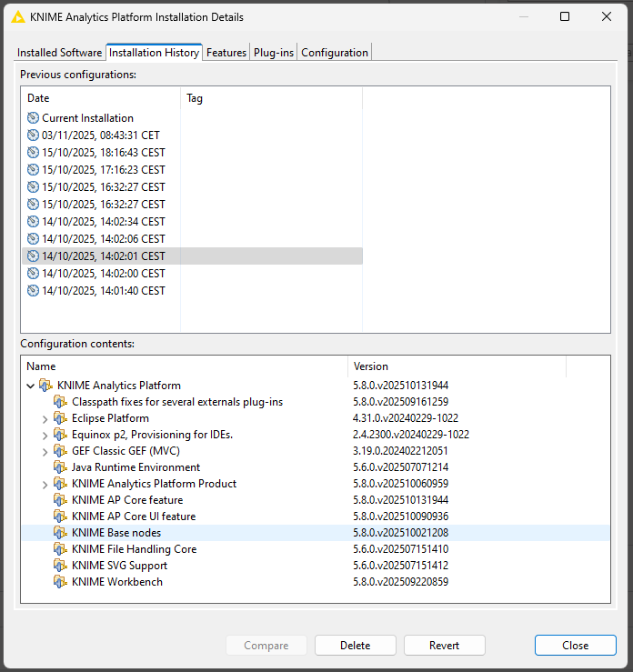This screenshot has height=672, width=633.
Task: Open the Configuration tab
Action: (334, 53)
